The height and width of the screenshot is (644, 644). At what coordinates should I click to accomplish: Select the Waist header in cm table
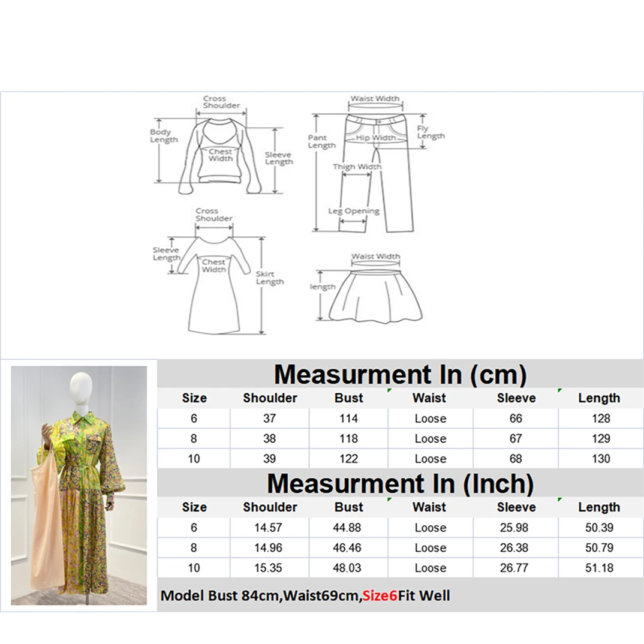tap(429, 398)
